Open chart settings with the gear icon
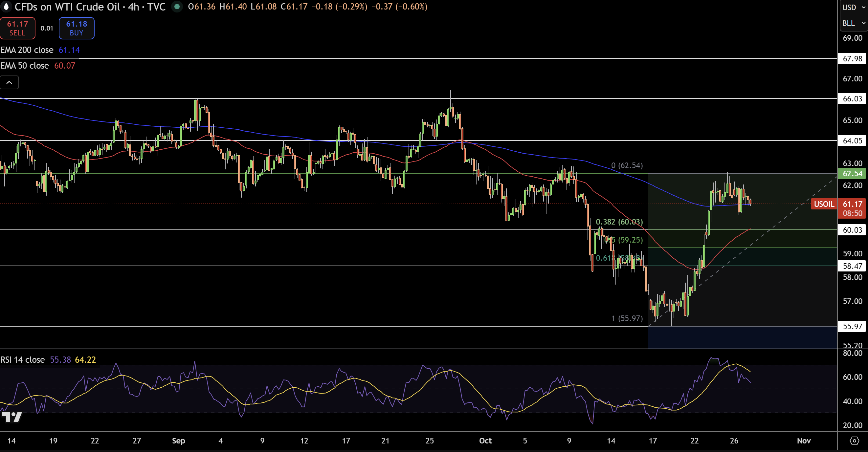Viewport: 868px width, 452px height. click(x=855, y=441)
